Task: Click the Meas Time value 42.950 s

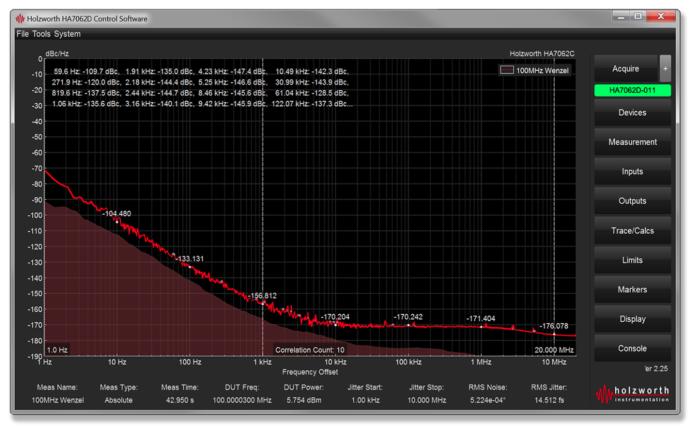Action: tap(180, 401)
